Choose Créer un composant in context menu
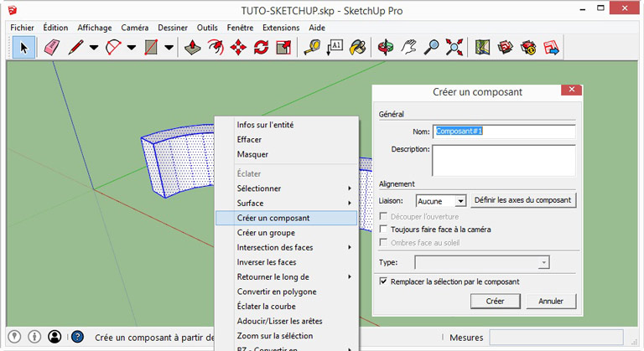Image resolution: width=644 pixels, height=351 pixels. (x=287, y=218)
